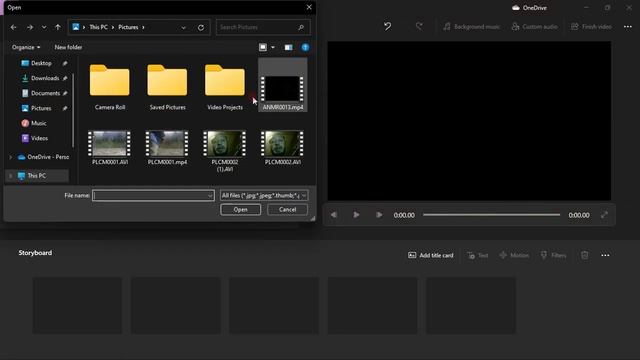Add title card to storyboard
Viewport: 640px width, 360px height.
tap(431, 256)
